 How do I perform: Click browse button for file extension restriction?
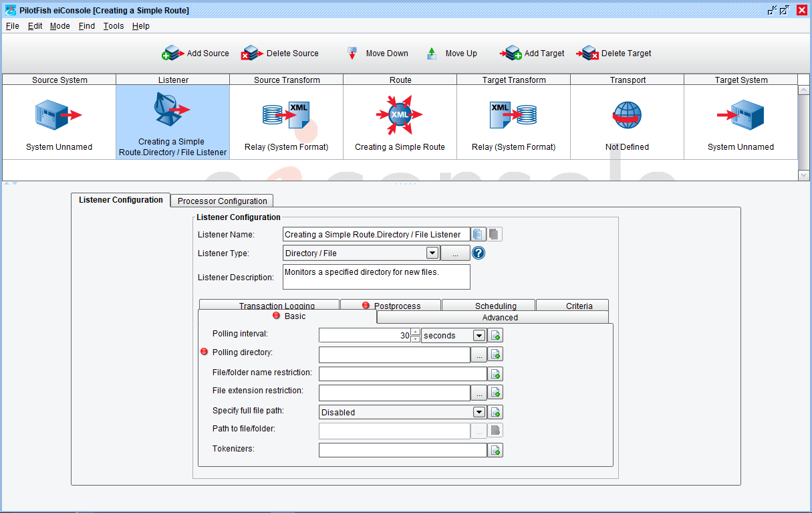479,393
